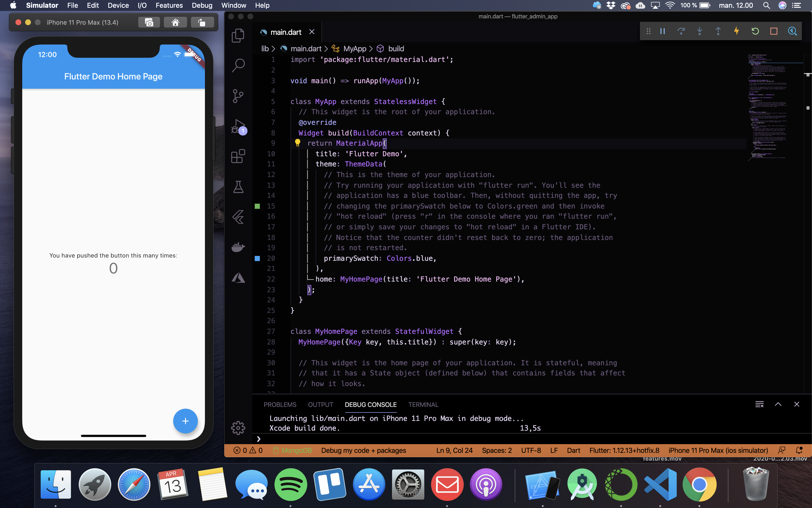812x508 pixels.
Task: Switch to the OUTPUT panel tab
Action: pyautogui.click(x=320, y=404)
